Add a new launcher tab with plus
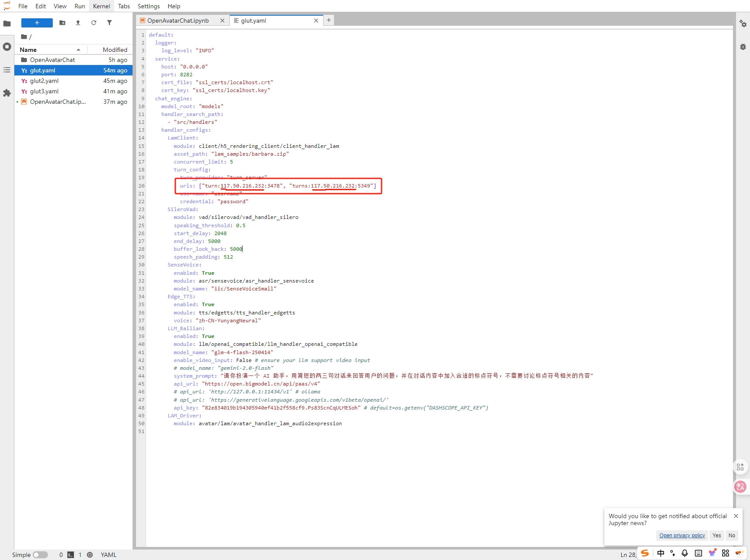This screenshot has height=560, width=750. click(x=329, y=20)
